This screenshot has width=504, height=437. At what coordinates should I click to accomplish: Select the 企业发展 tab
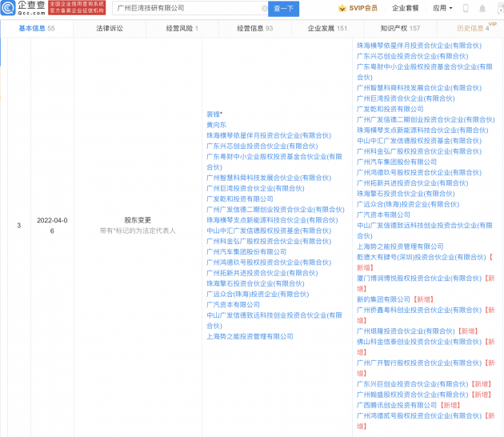(x=328, y=28)
